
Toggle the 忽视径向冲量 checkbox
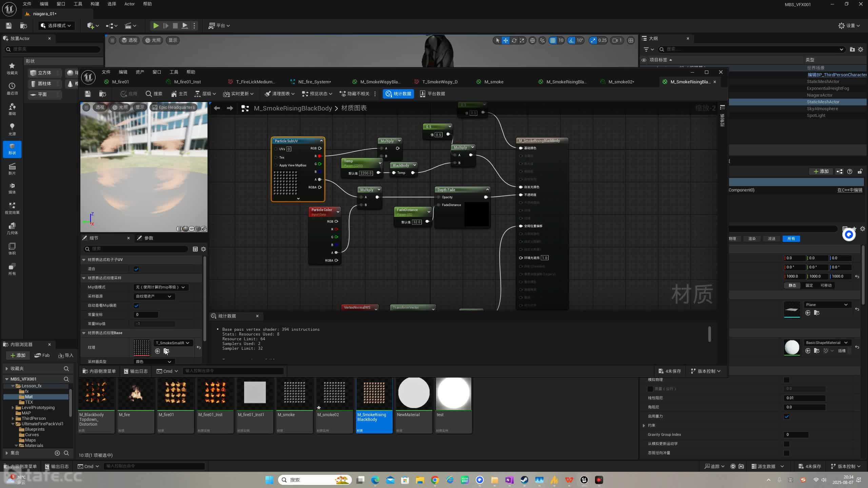[787, 453]
